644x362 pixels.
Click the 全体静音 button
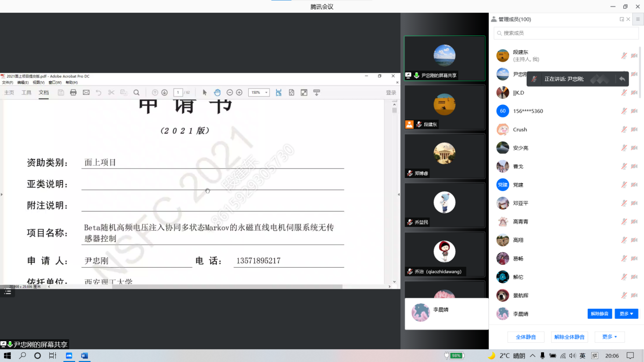coord(526,337)
